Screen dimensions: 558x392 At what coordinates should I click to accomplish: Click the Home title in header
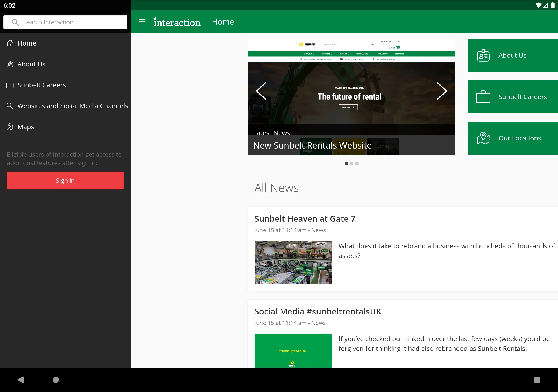click(x=223, y=22)
